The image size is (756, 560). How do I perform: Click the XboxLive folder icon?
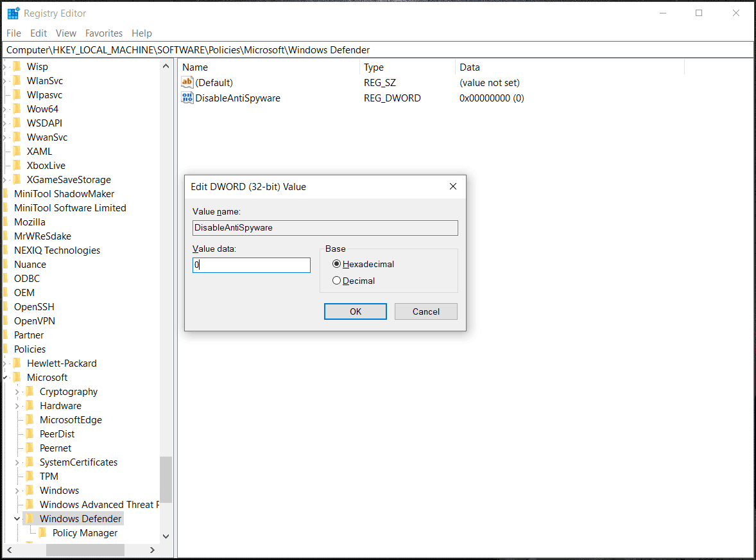tap(17, 165)
